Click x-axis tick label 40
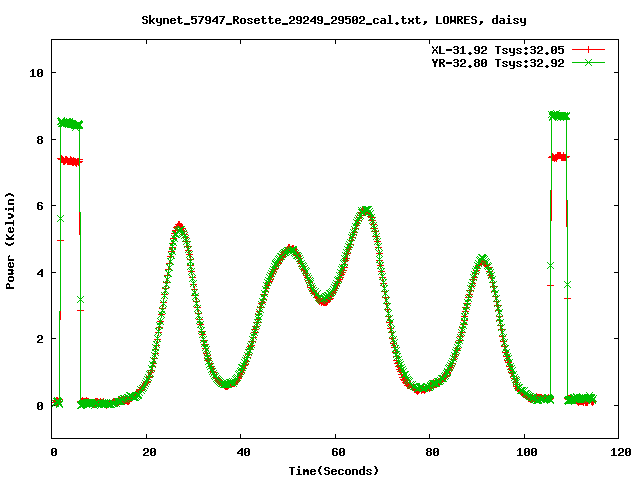Screen dimensions: 640x480 (x=243, y=452)
